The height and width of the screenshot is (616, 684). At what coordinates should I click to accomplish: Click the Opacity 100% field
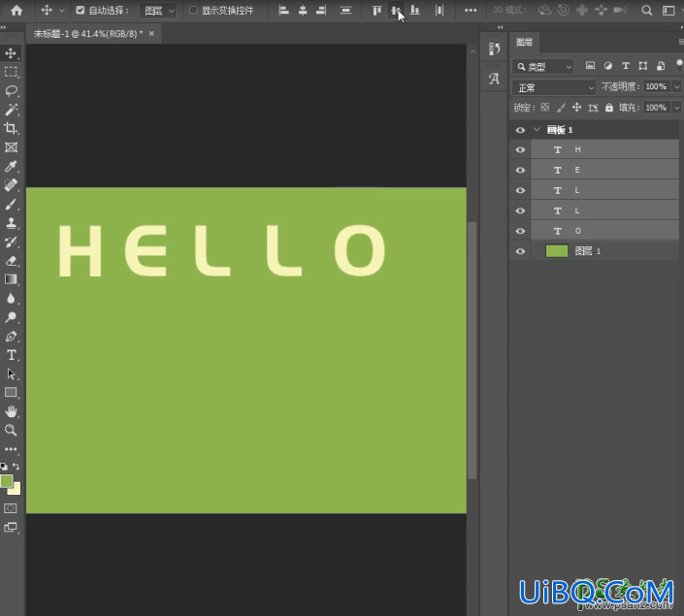(656, 86)
